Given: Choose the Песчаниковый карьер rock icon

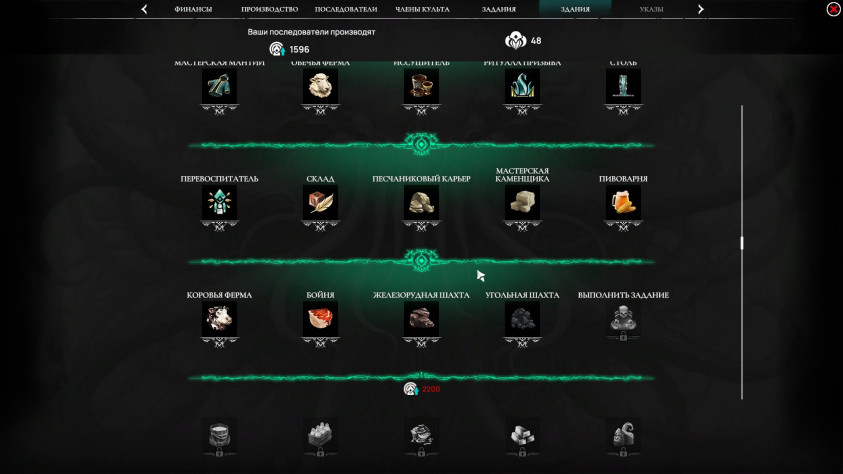Looking at the screenshot, I should point(422,203).
